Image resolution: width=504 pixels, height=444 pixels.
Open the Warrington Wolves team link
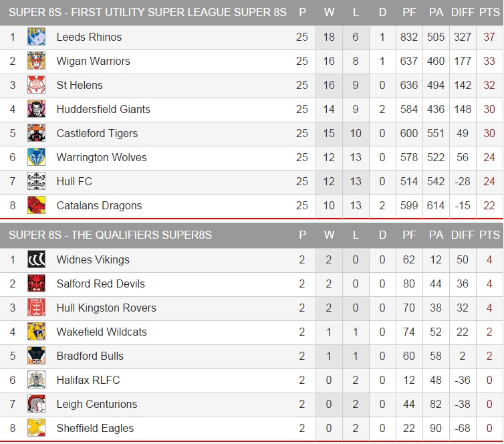[102, 157]
